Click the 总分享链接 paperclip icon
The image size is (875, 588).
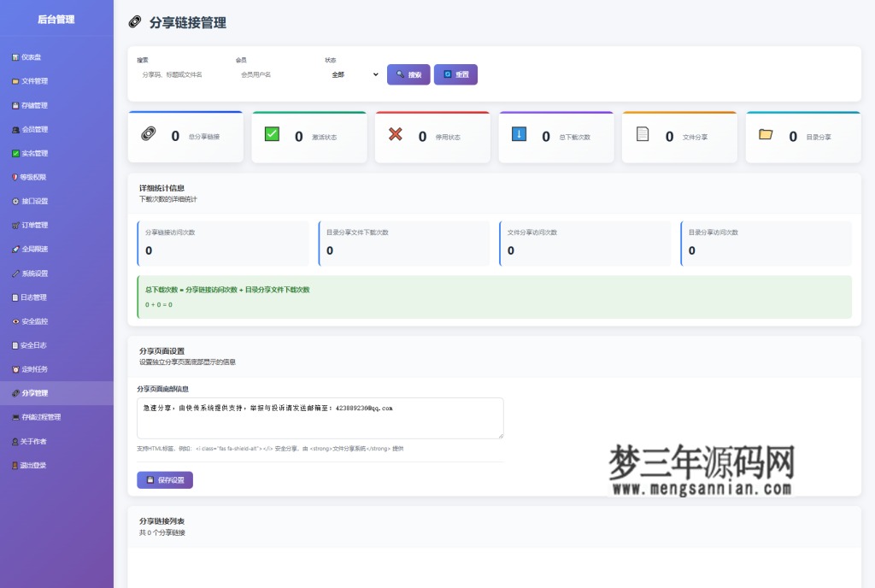tap(149, 136)
